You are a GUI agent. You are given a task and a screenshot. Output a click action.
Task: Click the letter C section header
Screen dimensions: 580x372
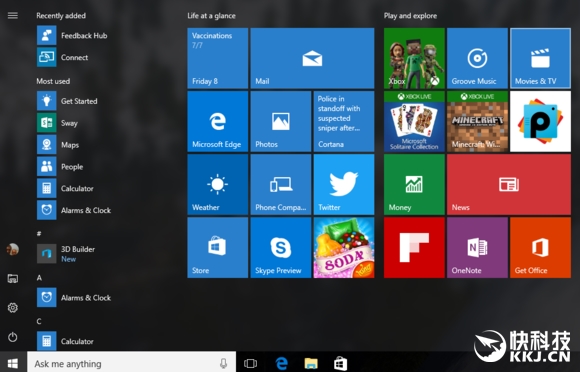pos(39,321)
